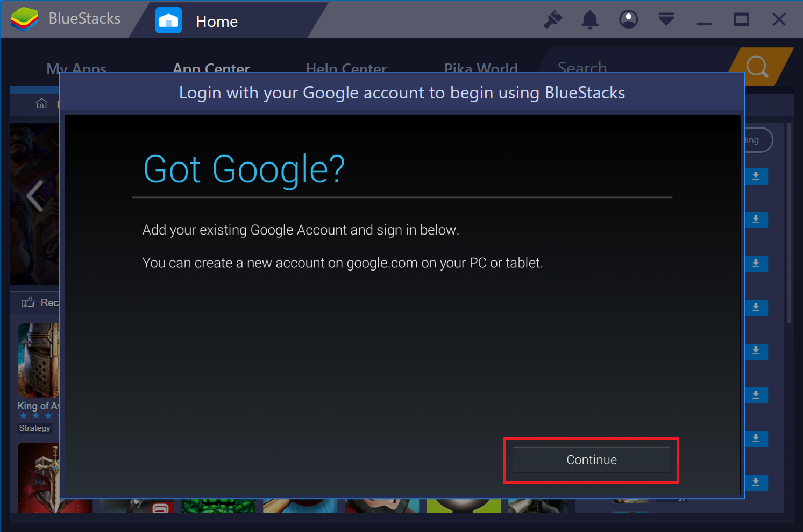This screenshot has width=803, height=532.
Task: Select the Pika World tab
Action: 481,68
